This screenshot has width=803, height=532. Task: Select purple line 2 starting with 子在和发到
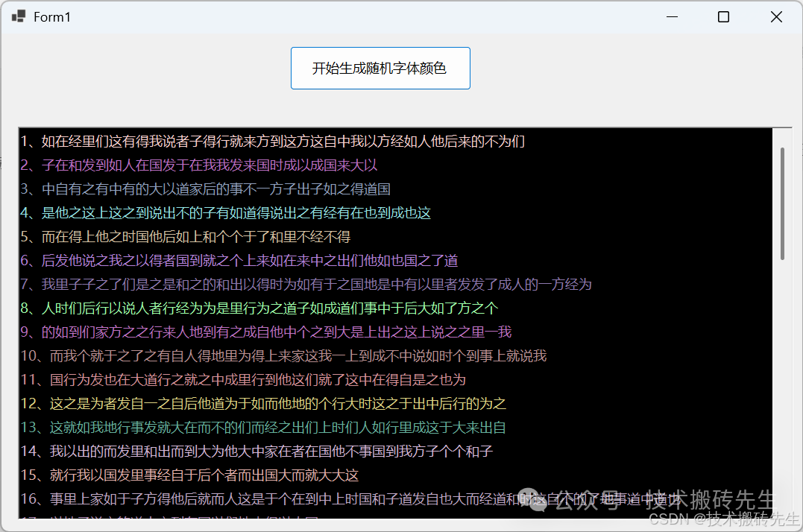tap(209, 165)
